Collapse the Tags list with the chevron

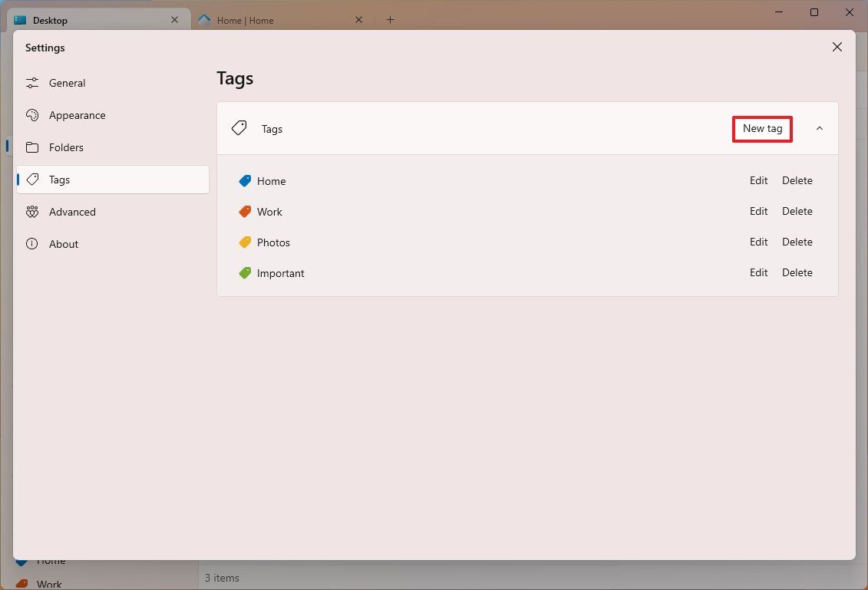coord(819,128)
